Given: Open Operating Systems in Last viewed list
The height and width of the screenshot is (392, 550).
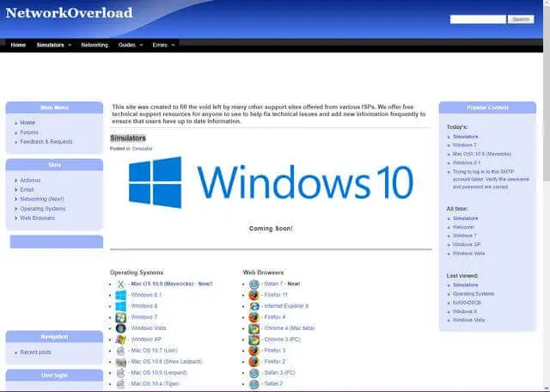Looking at the screenshot, I should pyautogui.click(x=474, y=294).
